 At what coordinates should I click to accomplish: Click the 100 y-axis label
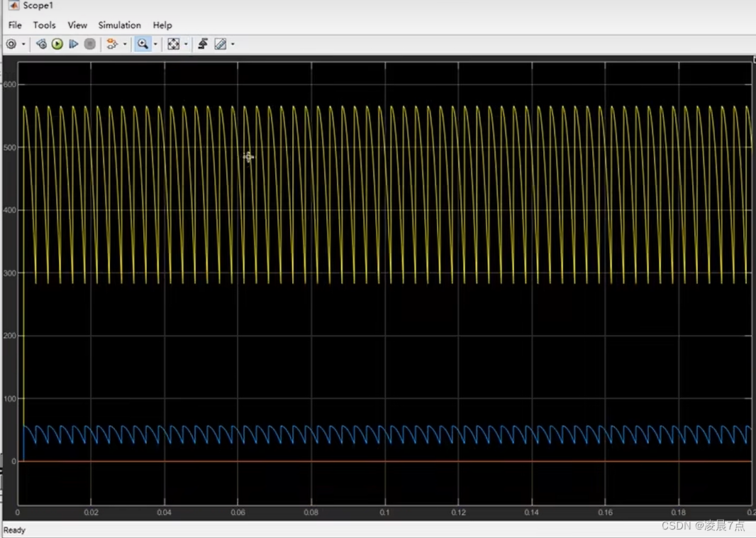[x=10, y=399]
